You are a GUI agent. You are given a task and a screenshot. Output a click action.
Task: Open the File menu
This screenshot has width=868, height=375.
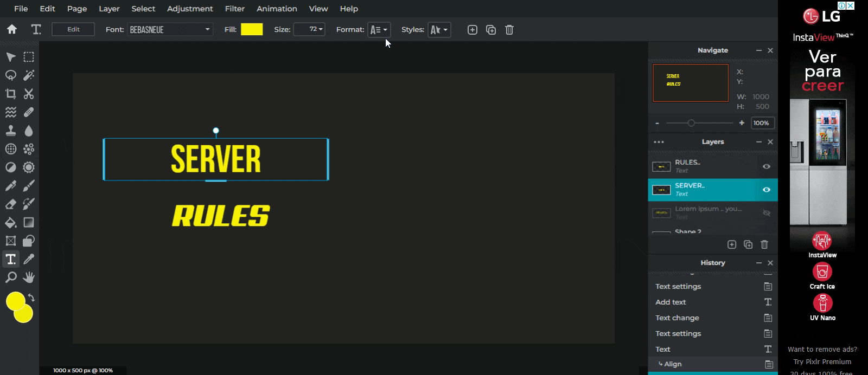point(21,9)
